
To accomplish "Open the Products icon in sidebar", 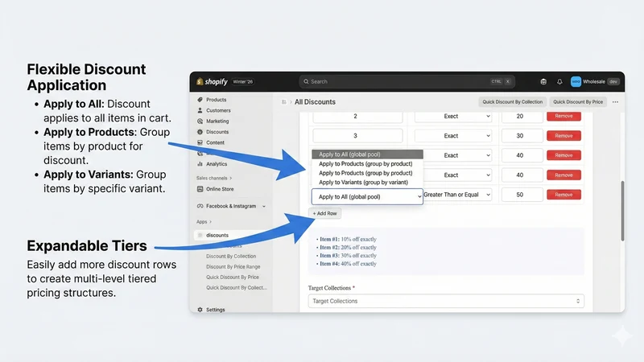I will pos(200,100).
